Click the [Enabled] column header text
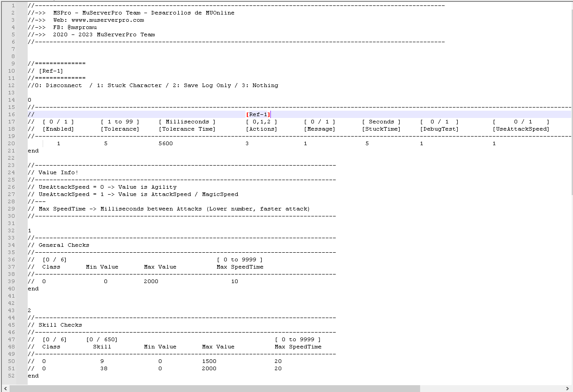Image resolution: width=573 pixels, height=392 pixels. point(58,129)
